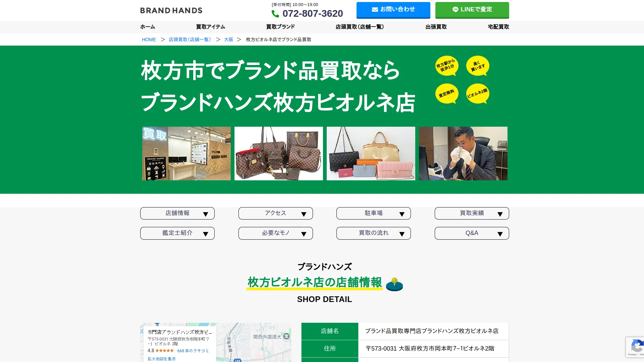Click the 拡大地図を表示 map link

(162, 359)
